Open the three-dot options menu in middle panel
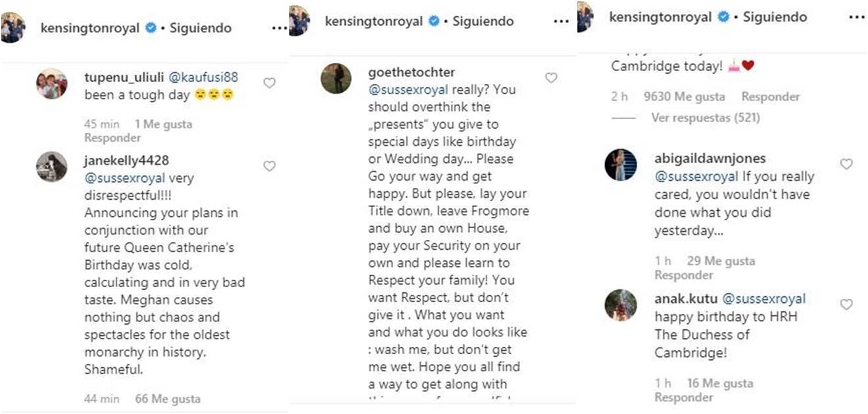The image size is (868, 414). click(x=561, y=21)
